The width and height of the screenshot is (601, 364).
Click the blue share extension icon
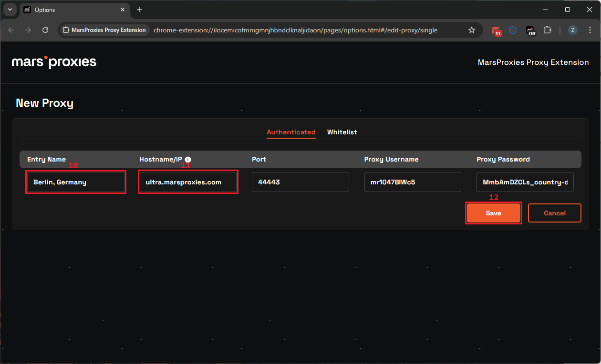tap(513, 30)
